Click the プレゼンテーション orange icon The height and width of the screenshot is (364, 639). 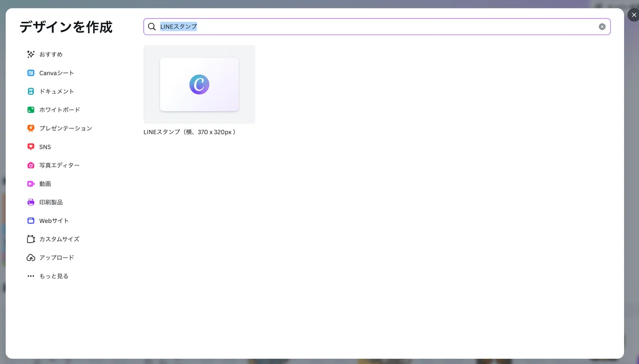[x=31, y=128]
